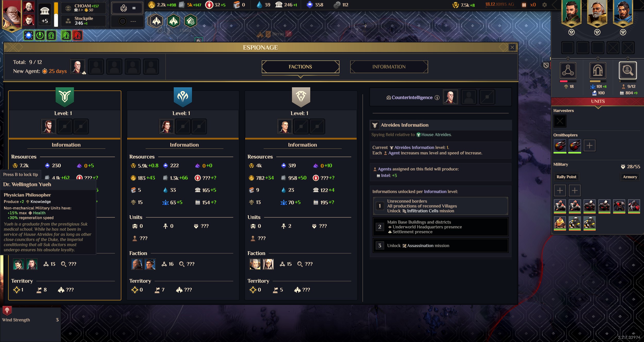644x342 pixels.
Task: Expand the Stockpile entry
Action: (x=83, y=21)
